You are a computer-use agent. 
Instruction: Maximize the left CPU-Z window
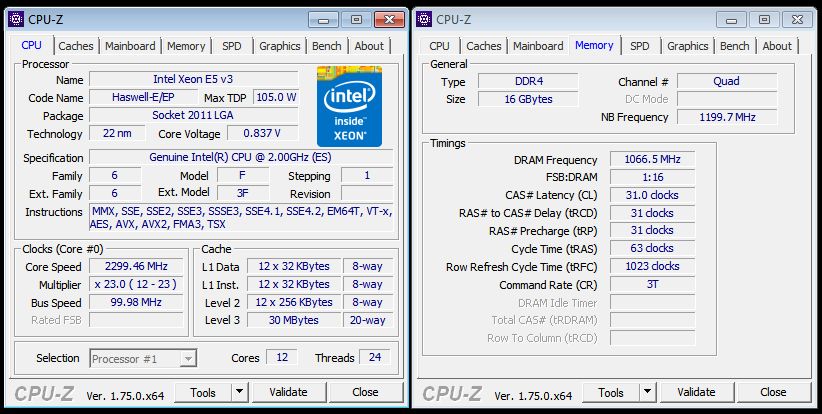point(356,20)
